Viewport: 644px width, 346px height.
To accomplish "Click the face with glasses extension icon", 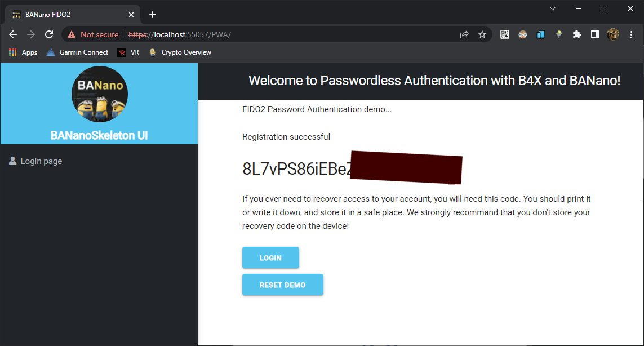I will (x=523, y=34).
